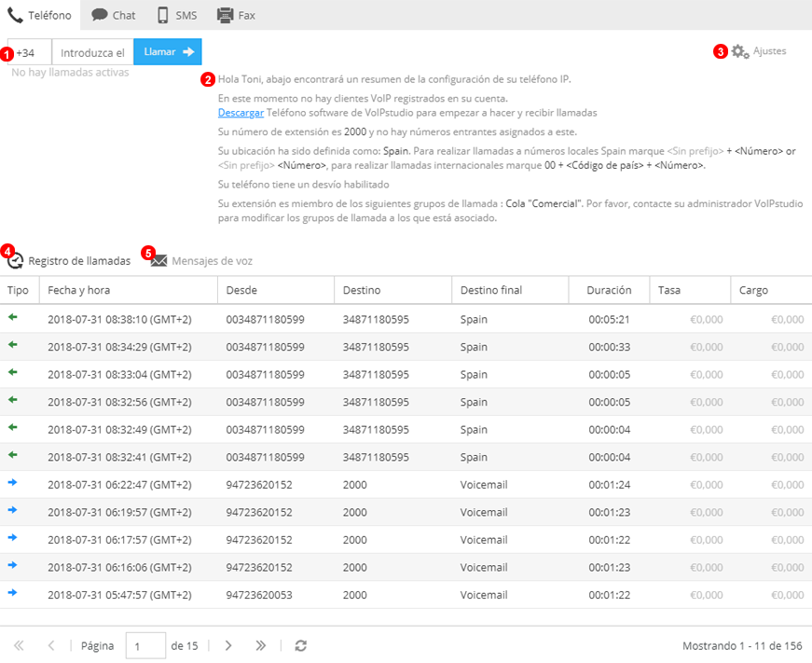Click the date '2018-07-31 06:22:47 (GMT+2)'

tap(119, 485)
